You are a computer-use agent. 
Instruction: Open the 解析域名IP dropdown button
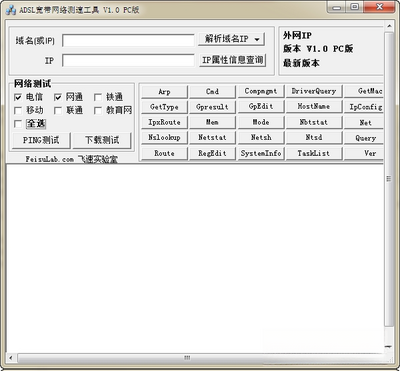tap(231, 39)
